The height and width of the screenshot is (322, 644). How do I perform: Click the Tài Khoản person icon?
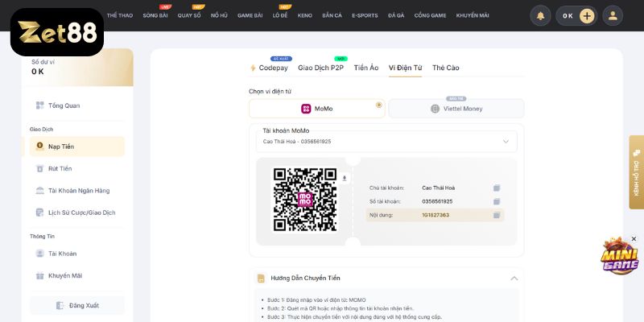[x=39, y=254]
